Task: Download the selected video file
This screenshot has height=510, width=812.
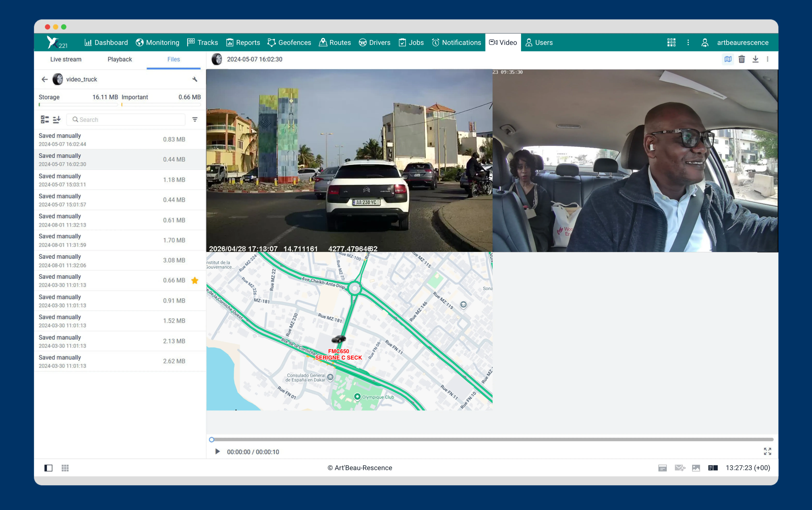Action: coord(755,59)
